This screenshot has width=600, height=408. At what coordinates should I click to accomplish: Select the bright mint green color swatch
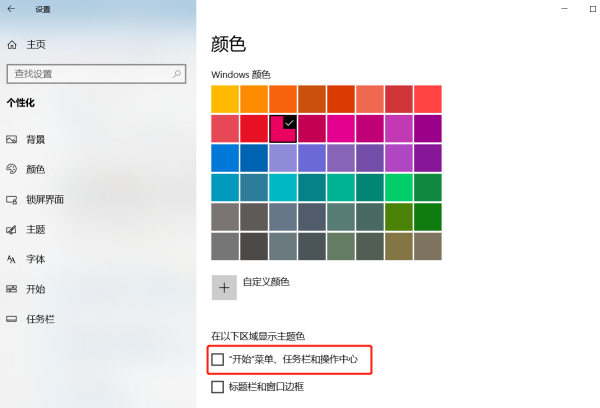point(399,187)
